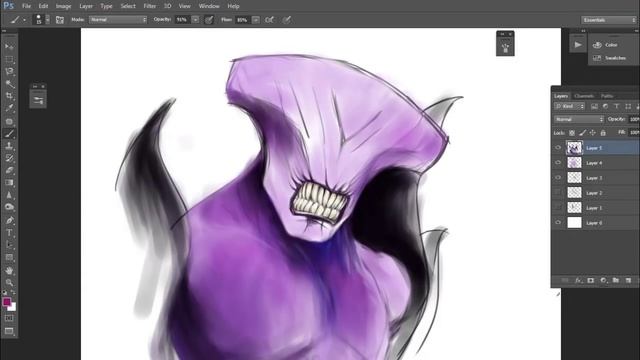This screenshot has width=640, height=360.
Task: Show Layer 2 visibility
Action: pyautogui.click(x=558, y=193)
